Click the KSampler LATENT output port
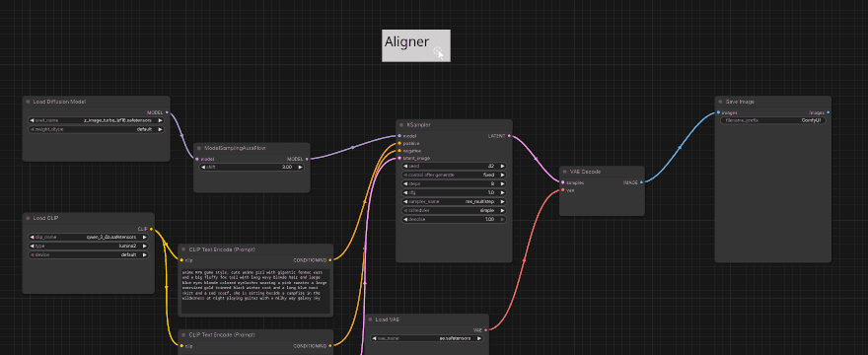868x355 pixels. tap(509, 136)
